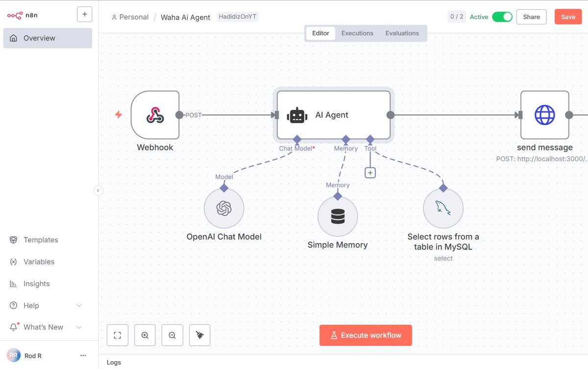Switch to the Editor tab
Viewport: 588px width, 369px height.
coord(321,33)
